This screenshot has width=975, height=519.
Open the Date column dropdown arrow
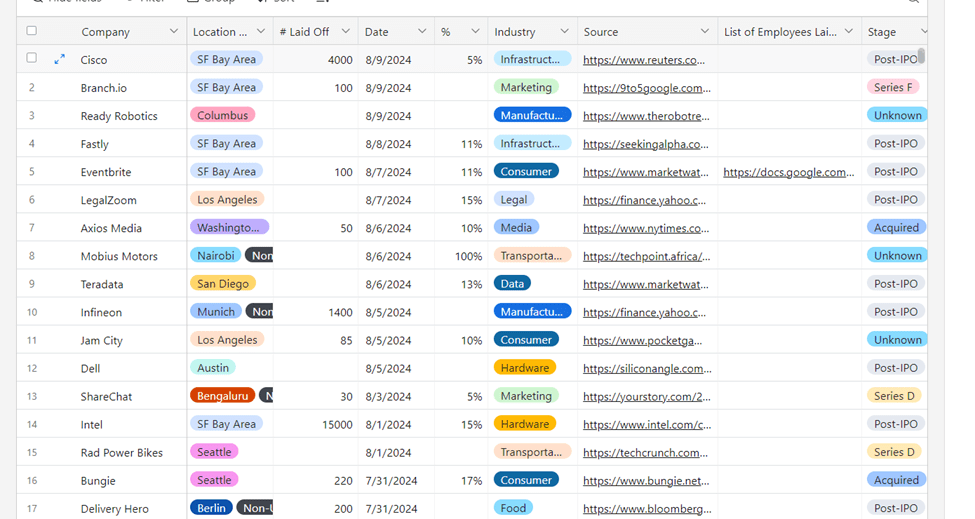click(x=422, y=31)
